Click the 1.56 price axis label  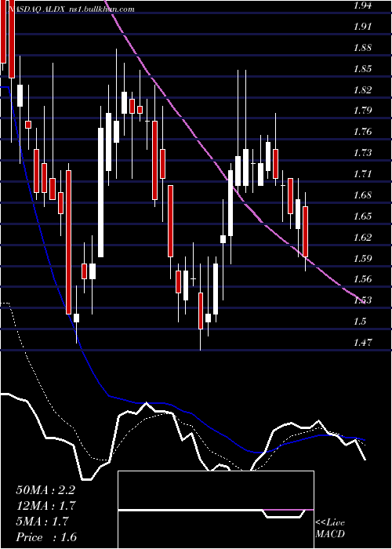point(363,279)
